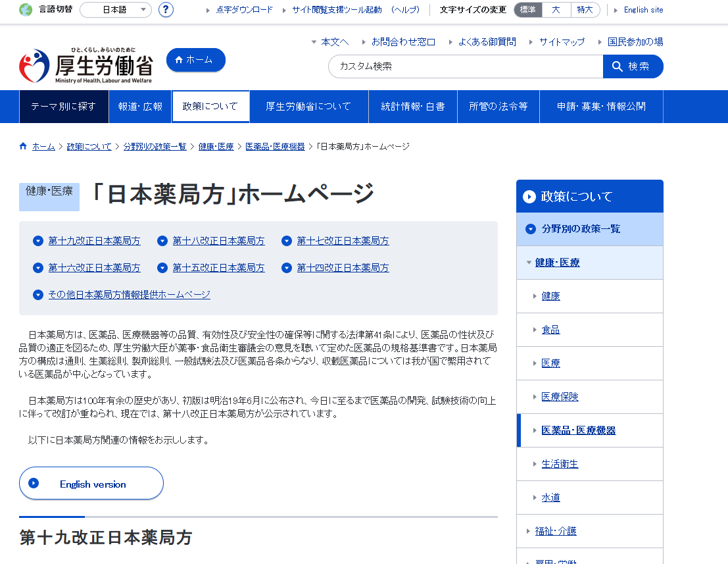This screenshot has width=728, height=564.
Task: Jump to 本文へ link
Action: (x=335, y=42)
